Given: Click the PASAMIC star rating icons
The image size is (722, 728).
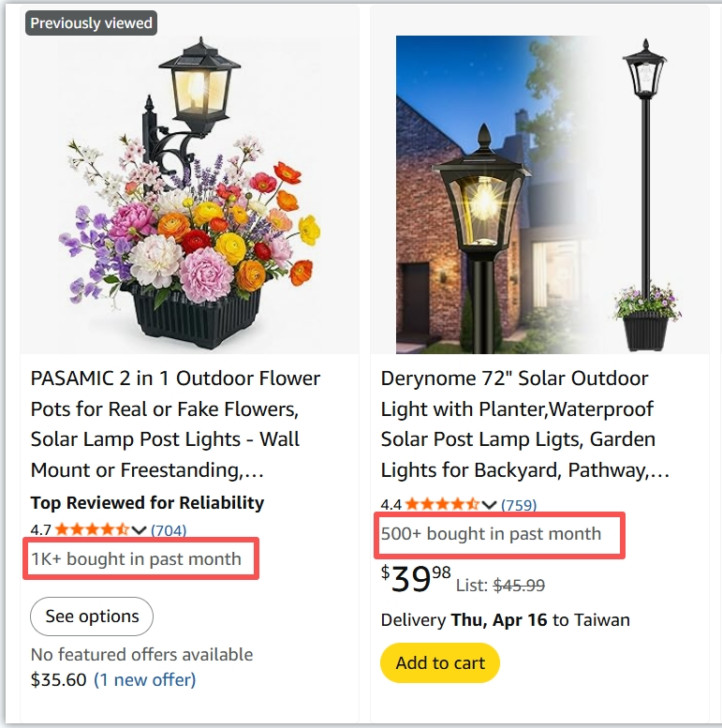Looking at the screenshot, I should tap(92, 530).
